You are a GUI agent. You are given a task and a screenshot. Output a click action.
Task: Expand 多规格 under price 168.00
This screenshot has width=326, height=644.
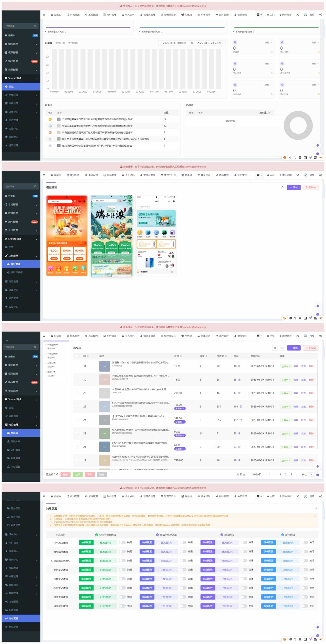[x=180, y=409]
